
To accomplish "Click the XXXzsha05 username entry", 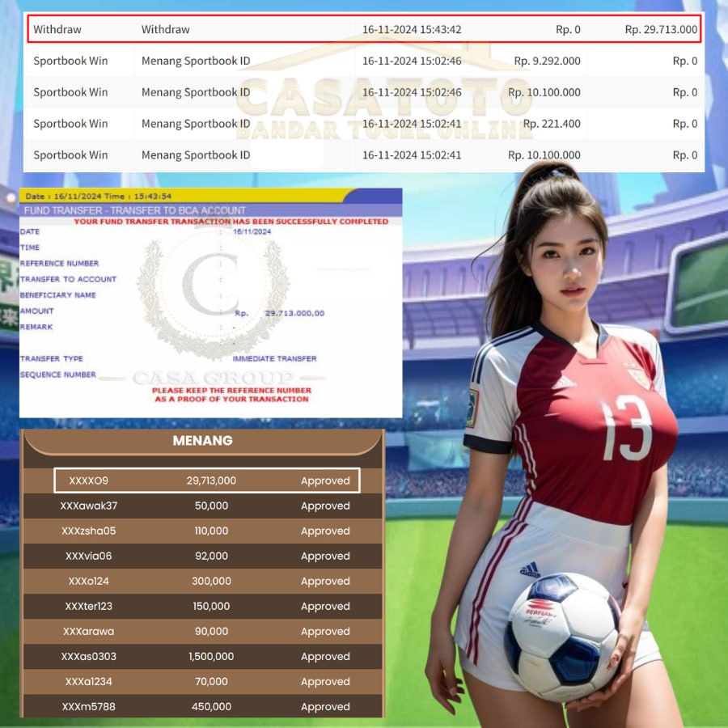I will [x=89, y=531].
